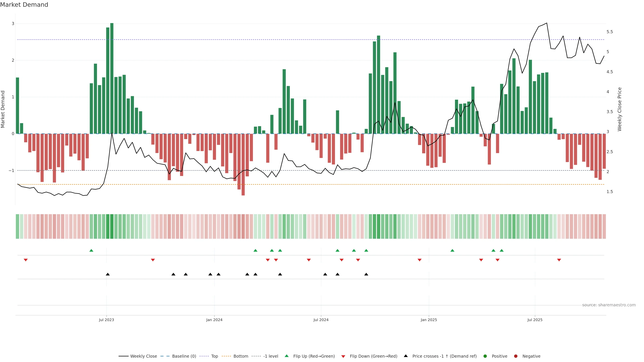Click the Market Demand chart title

tap(24, 5)
